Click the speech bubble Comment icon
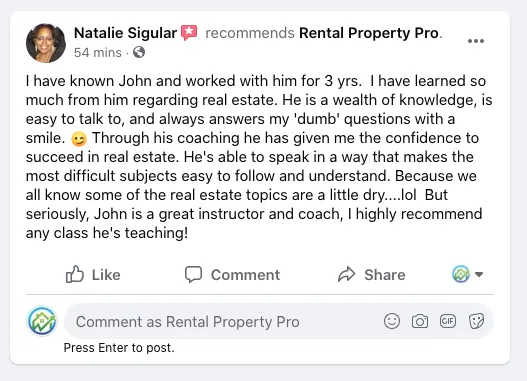Image resolution: width=527 pixels, height=381 pixels. 194,274
